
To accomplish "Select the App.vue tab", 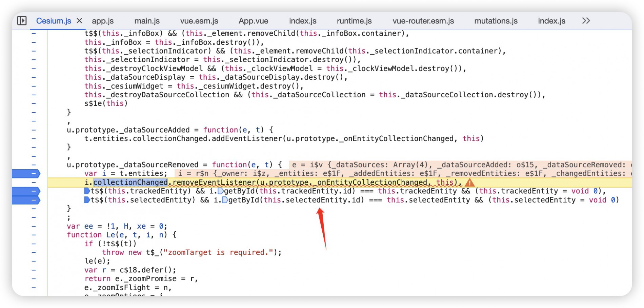I will click(x=253, y=21).
